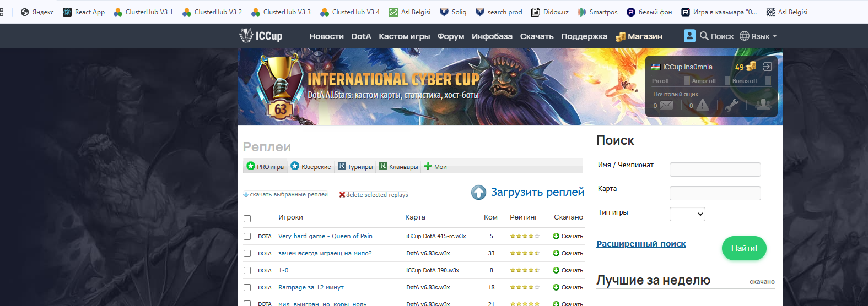Screen dimensions: 868x306
Task: Open the React App bookmark
Action: (84, 12)
